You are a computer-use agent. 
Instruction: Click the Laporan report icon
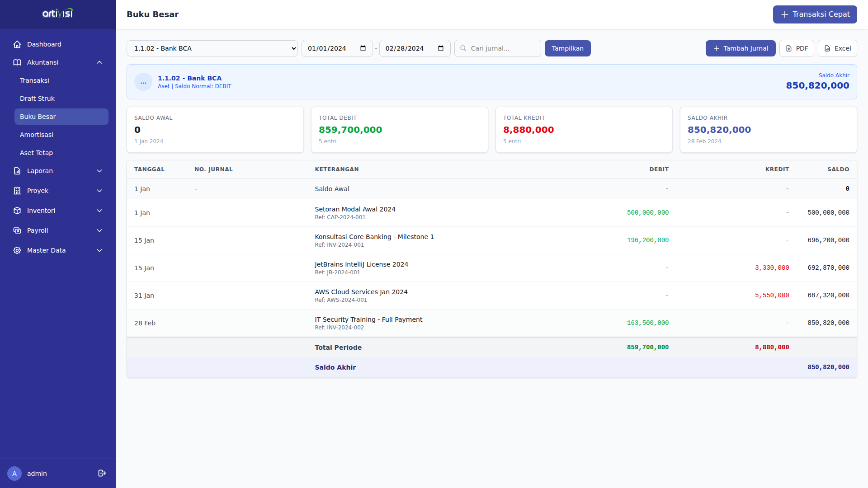(x=17, y=171)
